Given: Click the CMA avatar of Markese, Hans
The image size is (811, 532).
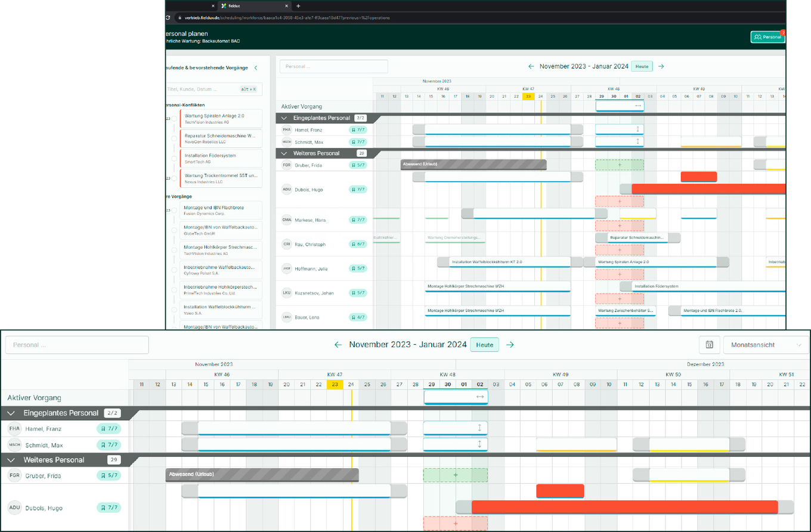Looking at the screenshot, I should pyautogui.click(x=287, y=219).
